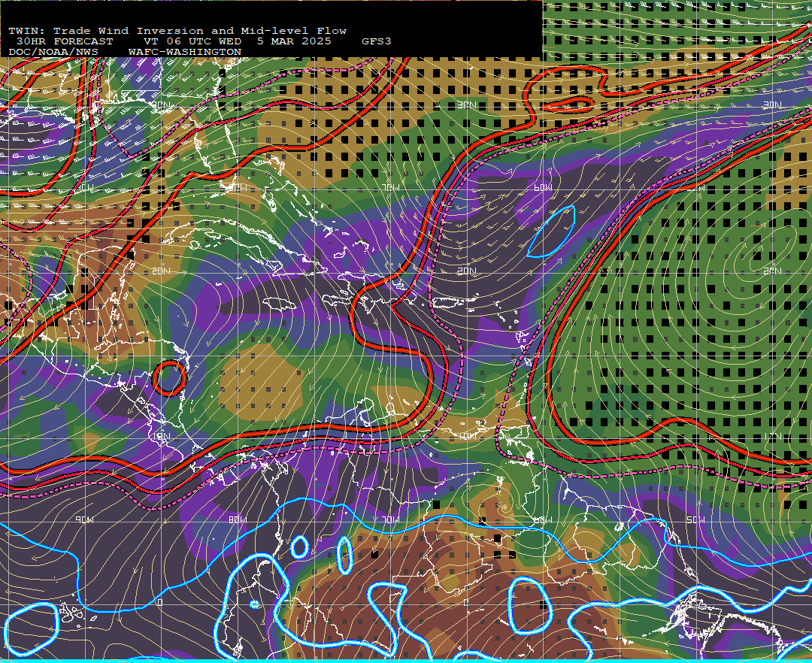Click the thin blue oval contour in the Atlantic

pyautogui.click(x=552, y=232)
